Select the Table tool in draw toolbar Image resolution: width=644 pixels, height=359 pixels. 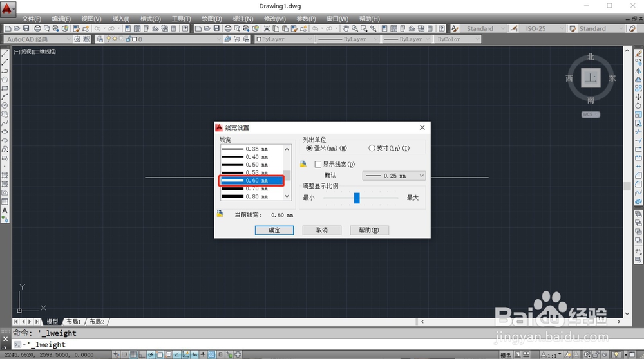(x=5, y=201)
